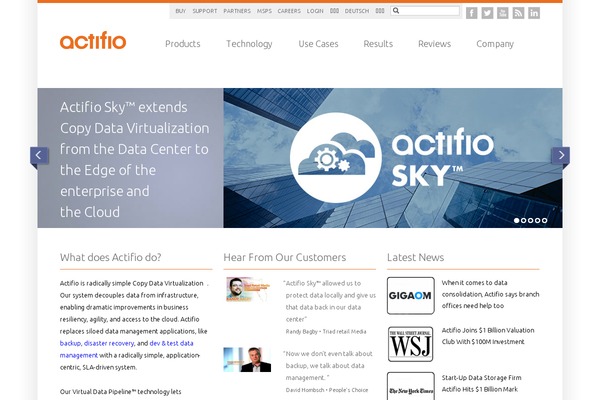
Task: Click the BUY link
Action: point(181,11)
